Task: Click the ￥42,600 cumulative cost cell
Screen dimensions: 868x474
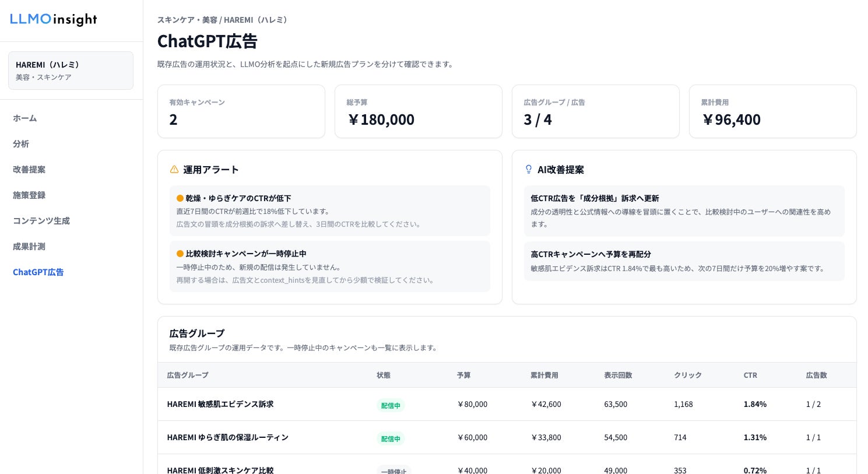Action: click(546, 404)
